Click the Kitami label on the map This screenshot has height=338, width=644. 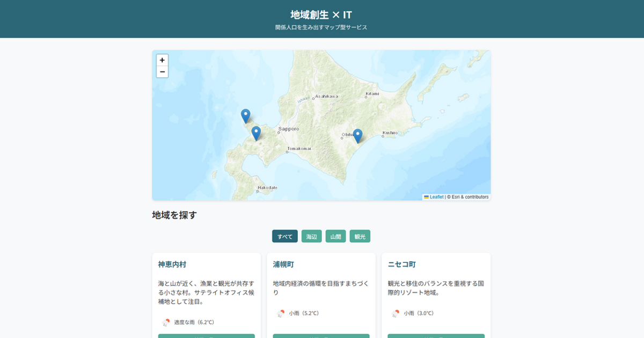372,93
